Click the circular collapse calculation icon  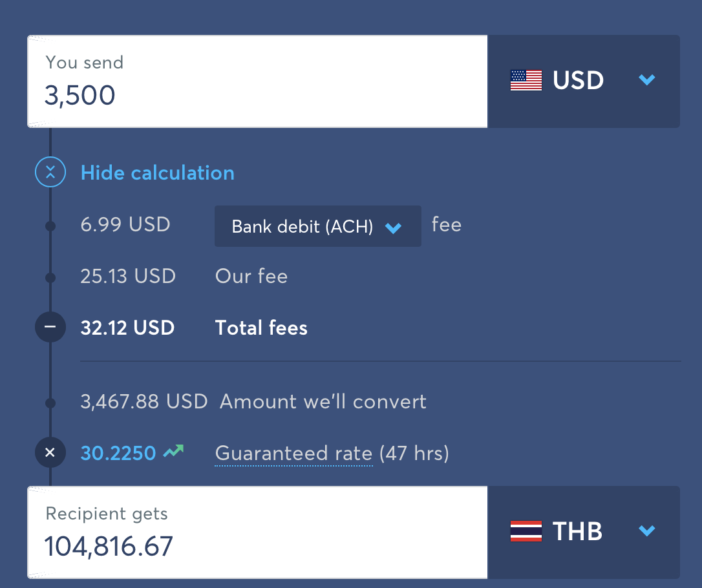click(x=50, y=173)
